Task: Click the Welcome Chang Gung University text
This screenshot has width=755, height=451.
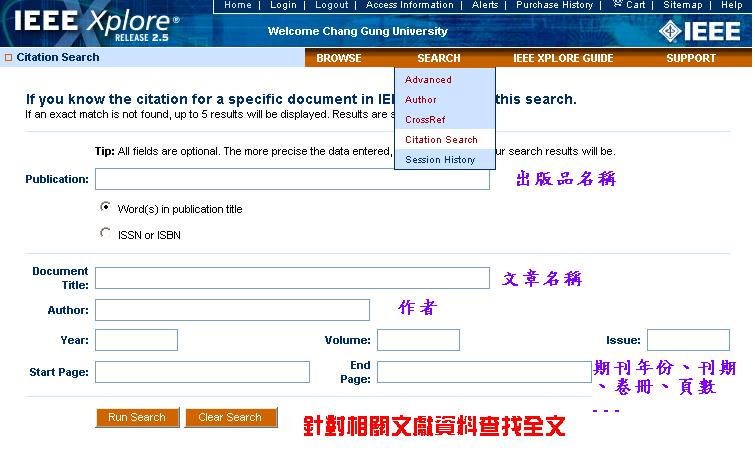Action: [358, 31]
